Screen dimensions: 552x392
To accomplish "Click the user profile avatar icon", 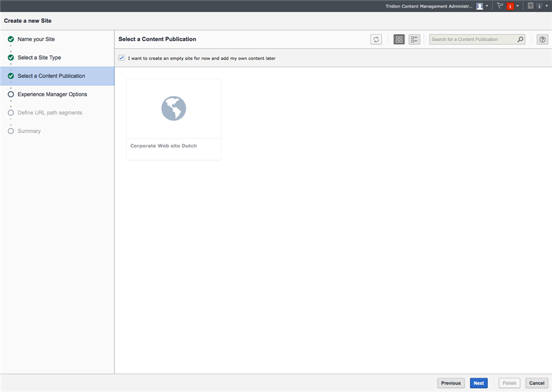I will 480,6.
